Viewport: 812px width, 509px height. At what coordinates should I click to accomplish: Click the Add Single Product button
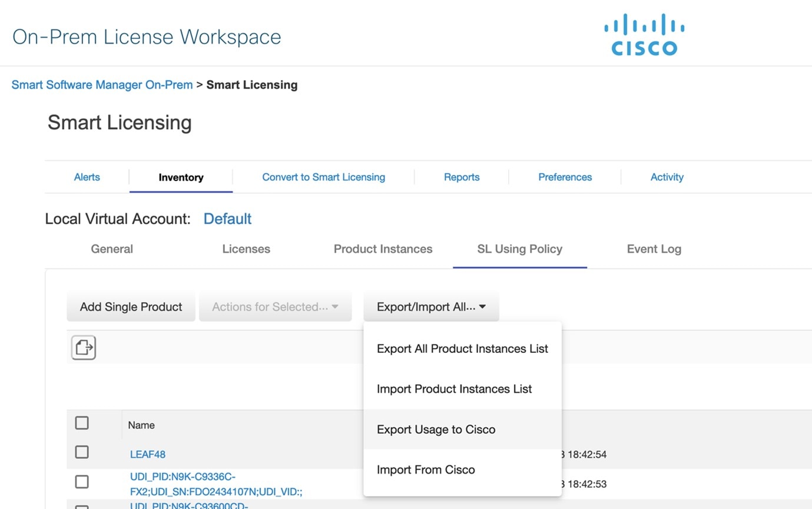tap(131, 306)
